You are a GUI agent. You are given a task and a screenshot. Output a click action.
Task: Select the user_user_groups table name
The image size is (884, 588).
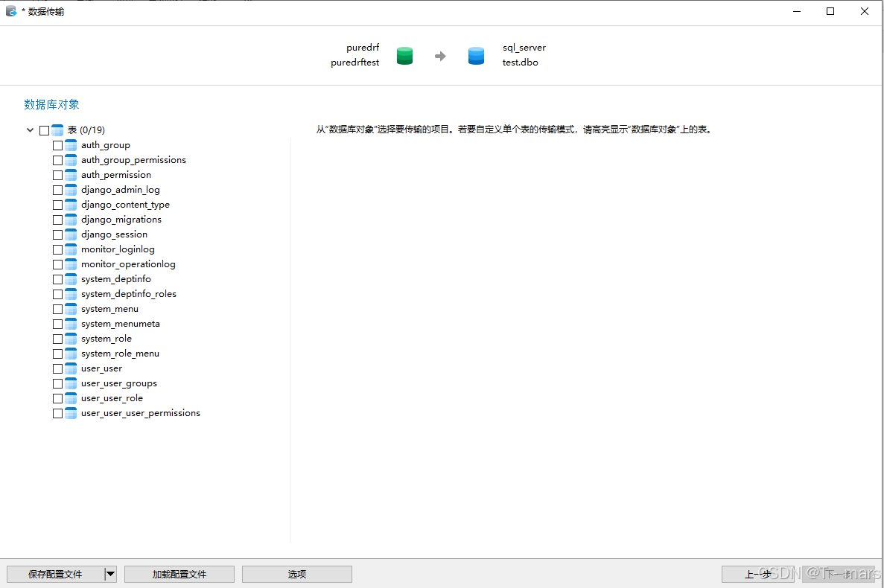pyautogui.click(x=119, y=383)
